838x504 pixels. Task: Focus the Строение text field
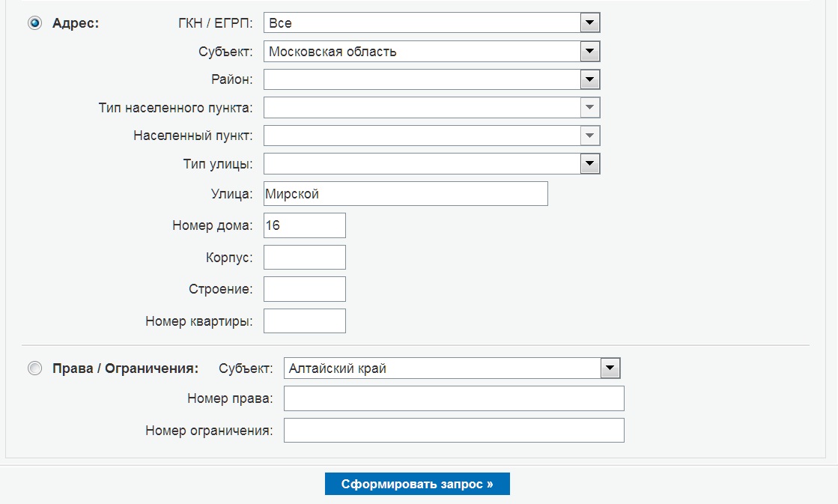pos(305,289)
